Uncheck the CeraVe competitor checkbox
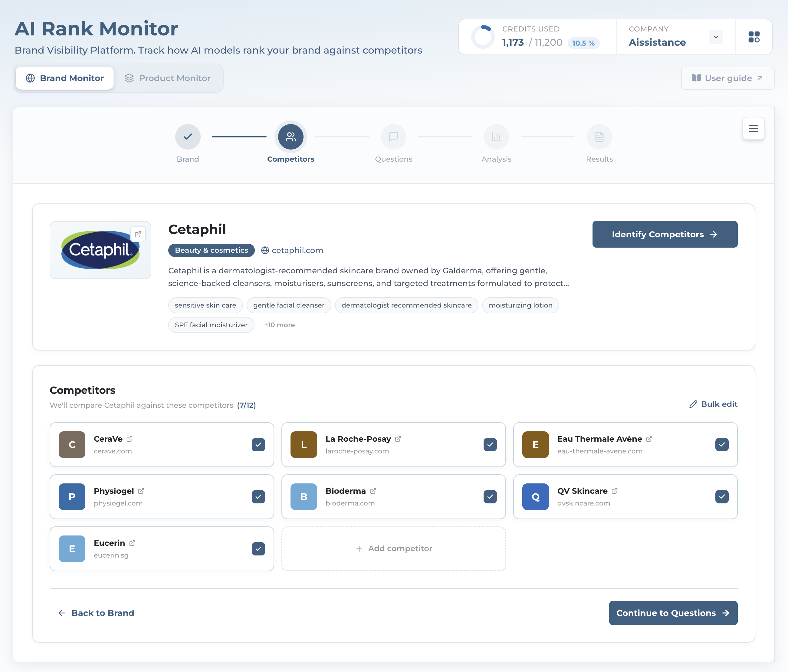Screen dimensions: 788x672 pos(258,444)
